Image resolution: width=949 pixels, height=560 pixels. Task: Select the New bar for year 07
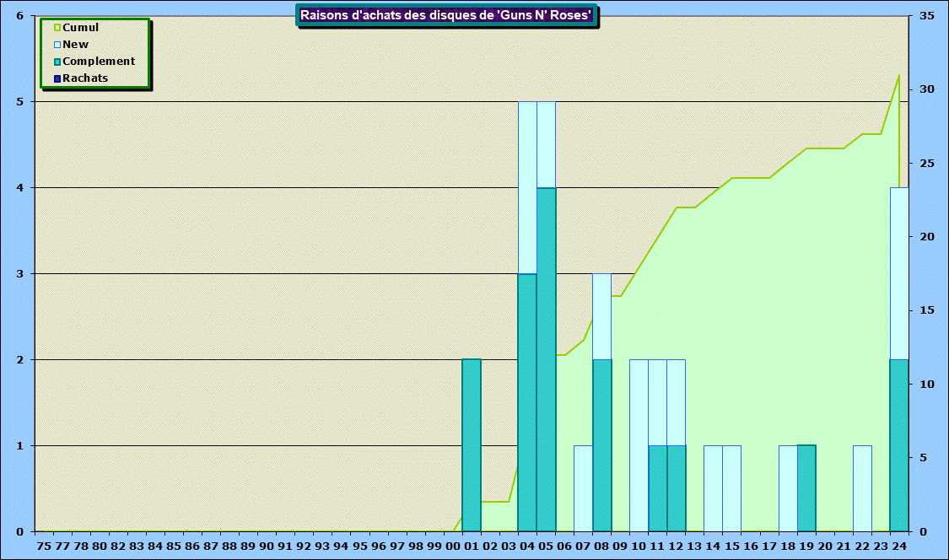coord(583,488)
